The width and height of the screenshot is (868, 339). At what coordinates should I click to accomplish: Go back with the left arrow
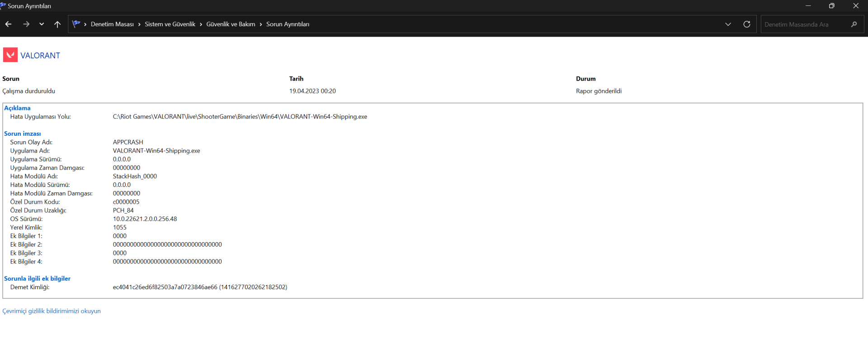click(x=8, y=24)
